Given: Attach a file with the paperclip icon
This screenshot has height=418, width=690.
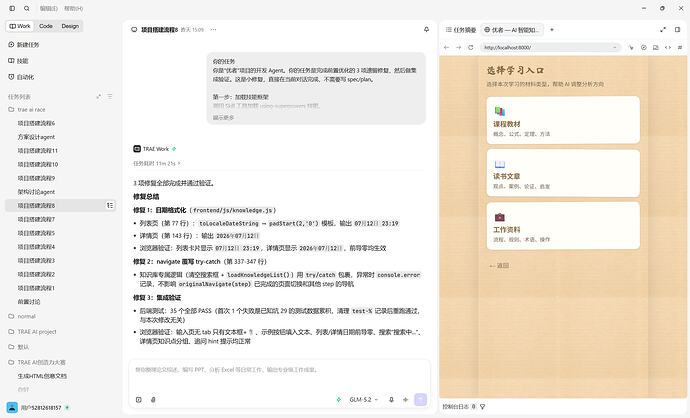Looking at the screenshot, I should tap(153, 400).
